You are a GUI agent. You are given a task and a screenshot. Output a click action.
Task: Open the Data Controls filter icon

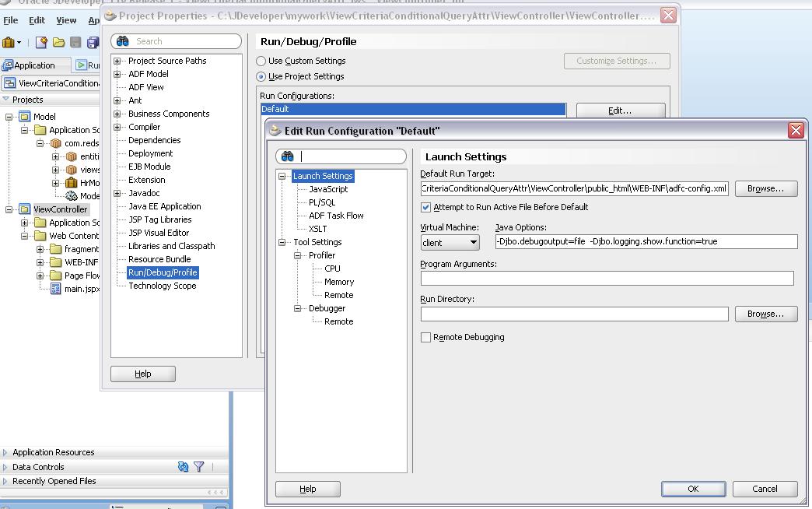(x=198, y=467)
